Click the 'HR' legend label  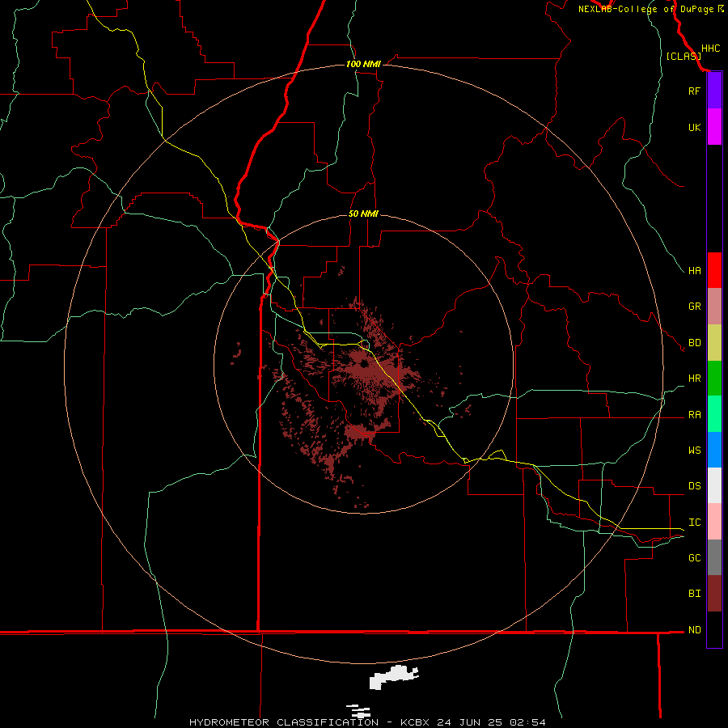(694, 379)
